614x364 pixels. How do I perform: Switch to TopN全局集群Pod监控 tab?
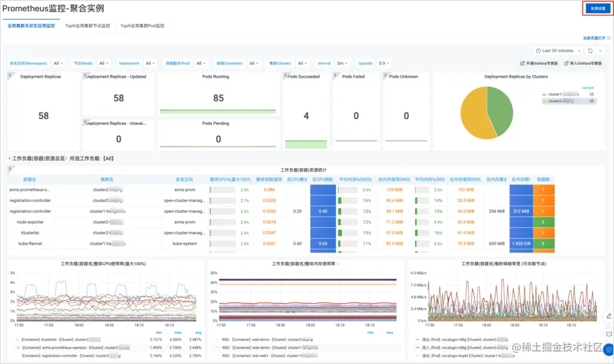pyautogui.click(x=142, y=26)
